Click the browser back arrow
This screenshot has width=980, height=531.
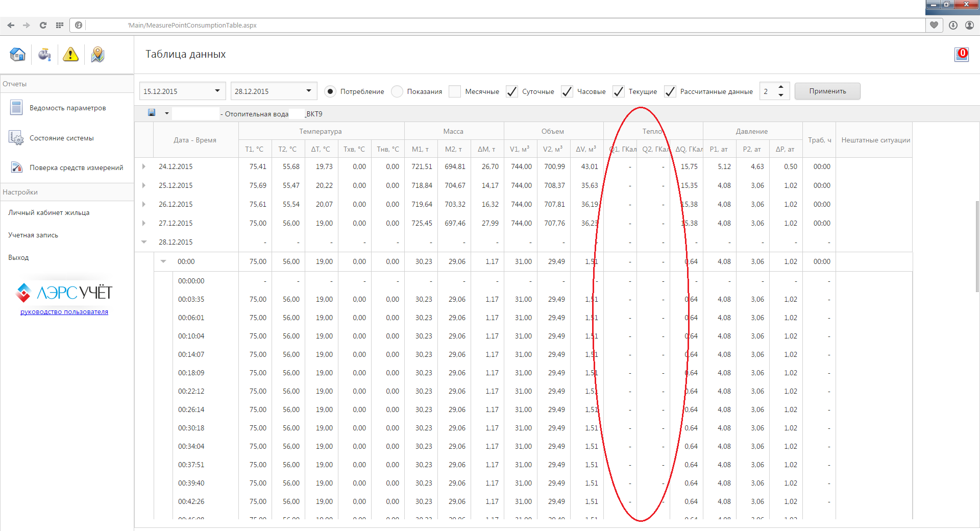11,25
